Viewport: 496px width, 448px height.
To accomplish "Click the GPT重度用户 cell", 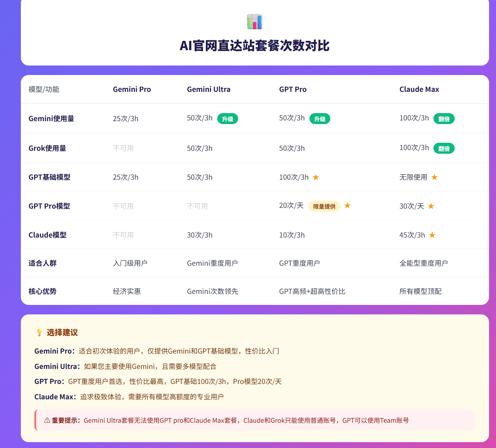I will click(300, 263).
